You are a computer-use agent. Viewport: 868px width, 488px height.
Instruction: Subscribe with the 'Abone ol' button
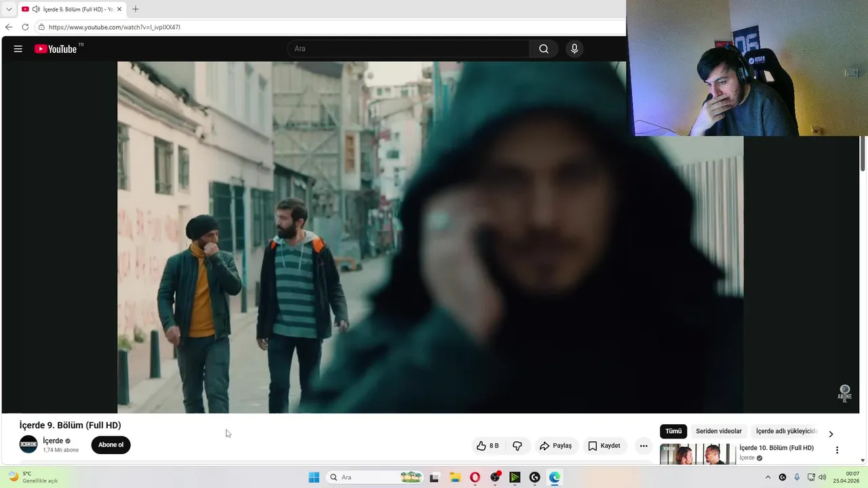pyautogui.click(x=111, y=445)
